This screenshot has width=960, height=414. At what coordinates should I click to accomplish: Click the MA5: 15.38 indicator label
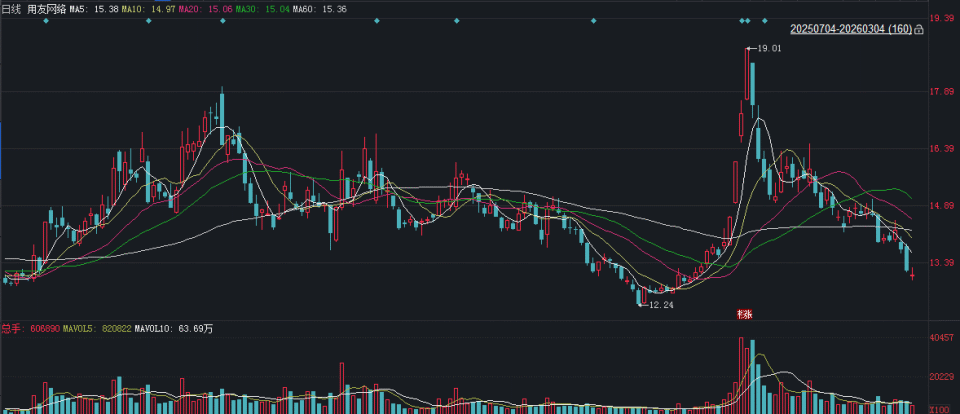click(93, 9)
